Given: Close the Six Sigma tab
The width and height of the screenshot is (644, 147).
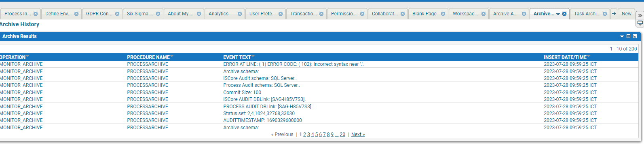Looking at the screenshot, I should coord(158,14).
